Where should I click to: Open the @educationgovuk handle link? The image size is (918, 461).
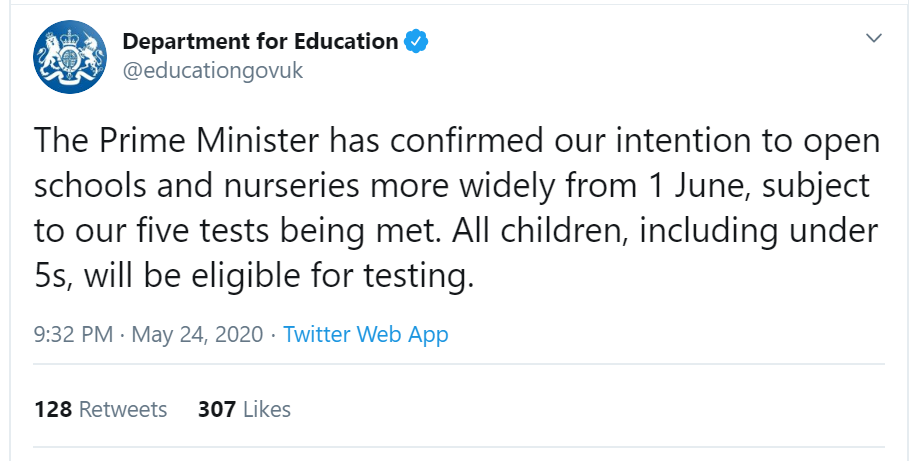213,71
